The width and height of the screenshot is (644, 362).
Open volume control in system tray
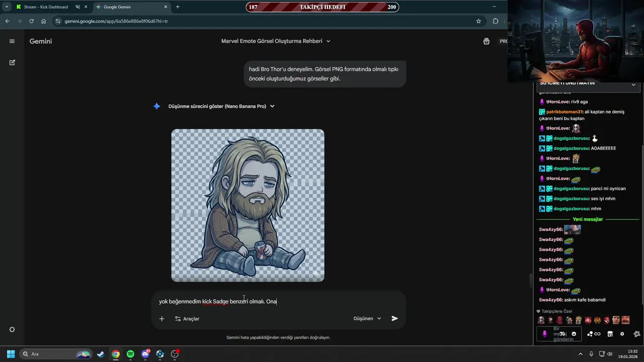610,354
